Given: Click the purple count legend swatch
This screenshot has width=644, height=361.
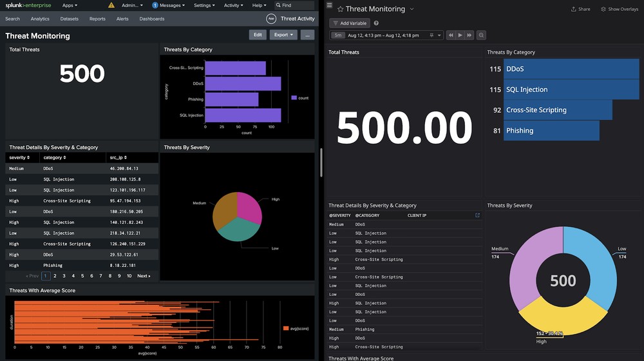Looking at the screenshot, I should [294, 98].
